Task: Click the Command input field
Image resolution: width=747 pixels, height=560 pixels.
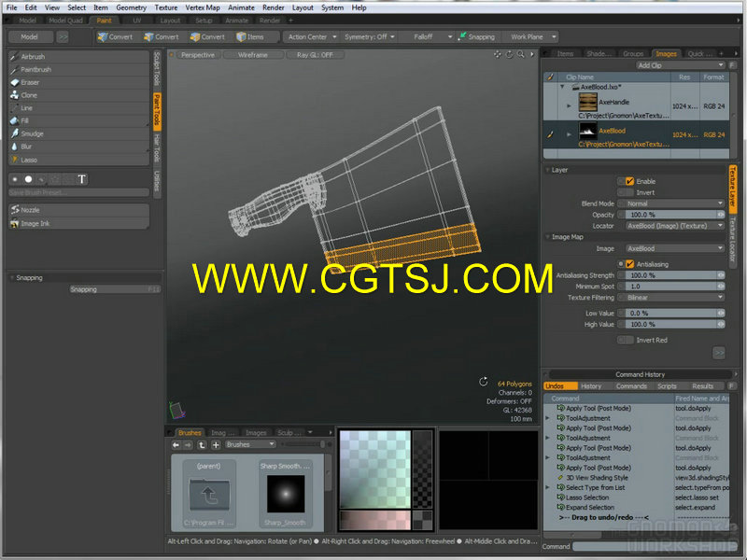Action: point(655,547)
